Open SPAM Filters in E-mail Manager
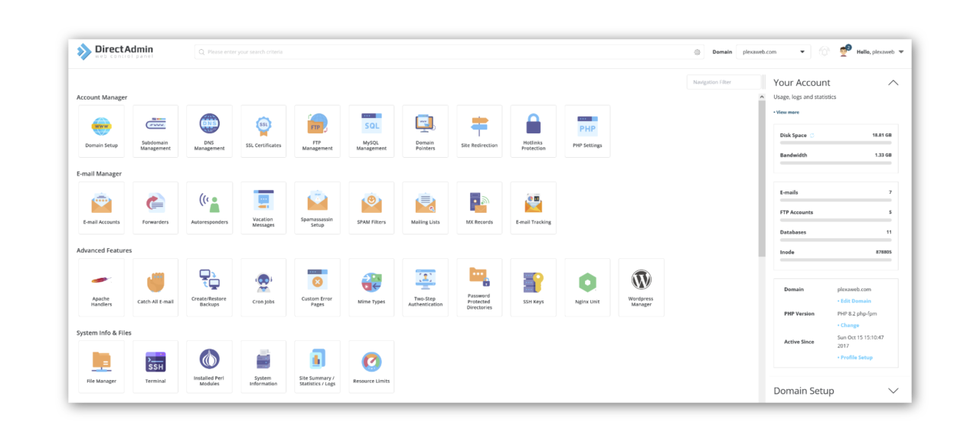The width and height of the screenshot is (980, 442). tap(371, 208)
